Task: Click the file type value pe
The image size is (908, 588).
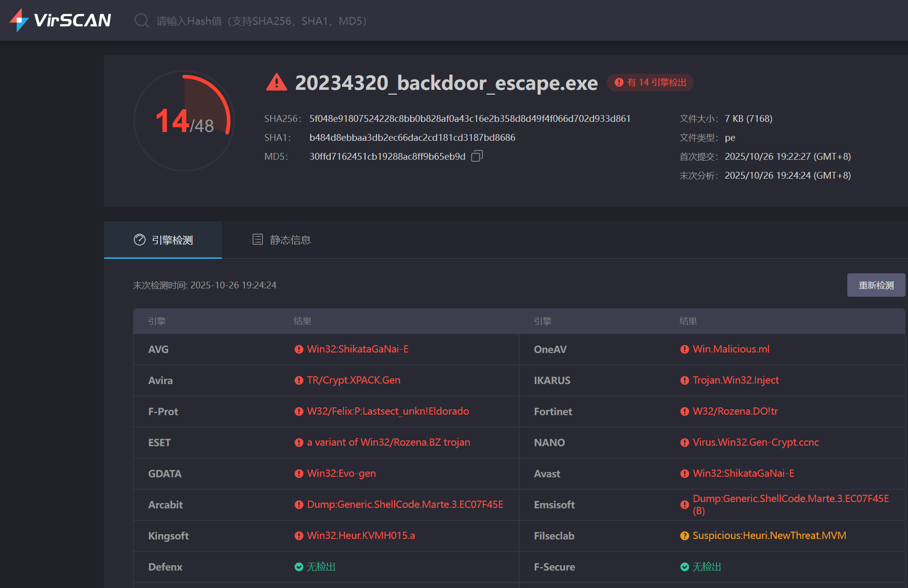Action: [x=730, y=138]
